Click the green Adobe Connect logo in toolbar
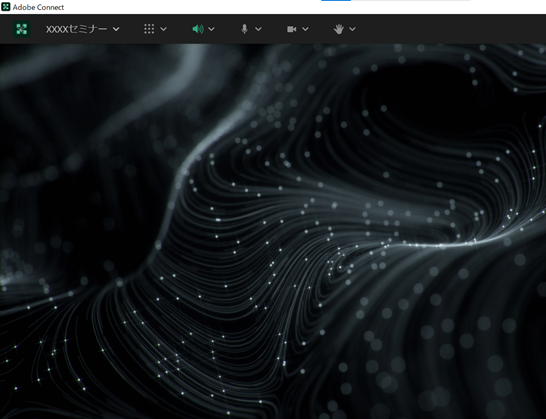Screen dimensions: 546x419 tap(22, 29)
